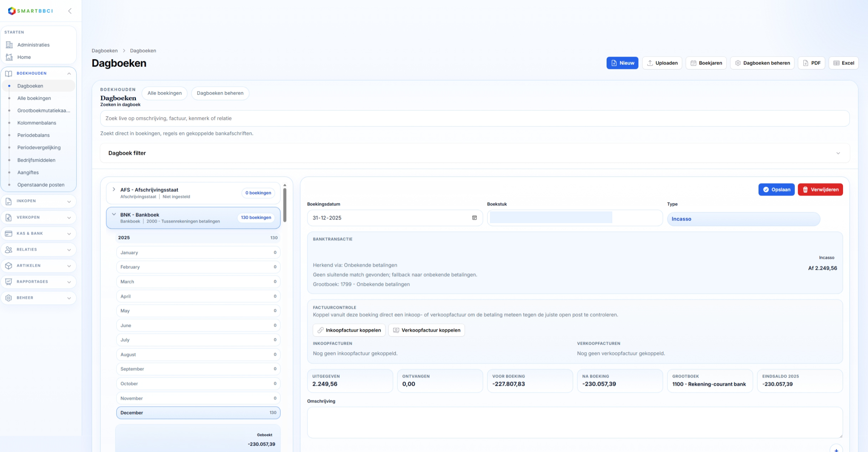868x452 pixels.
Task: Switch to the Alle boekingen tab
Action: pyautogui.click(x=164, y=93)
